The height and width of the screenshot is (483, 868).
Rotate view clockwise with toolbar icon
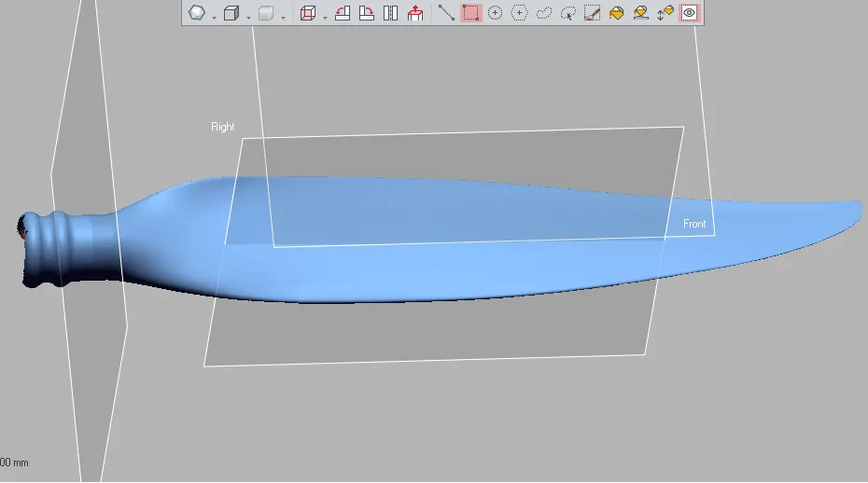367,13
